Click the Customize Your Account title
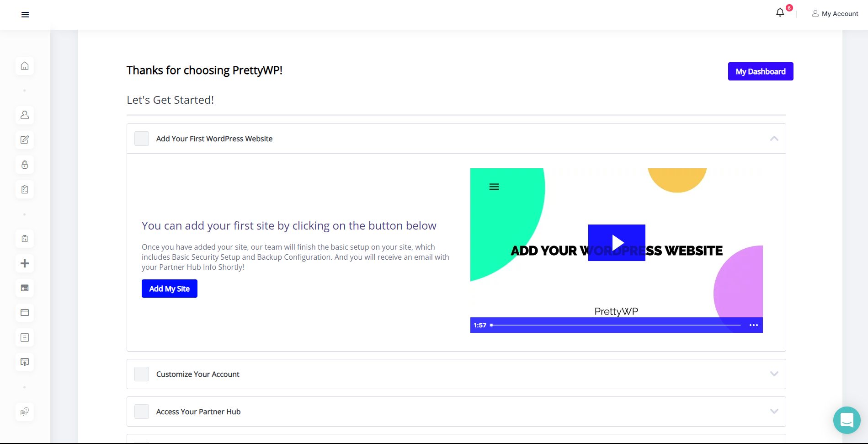Screen dimensions: 868x444 (x=198, y=374)
